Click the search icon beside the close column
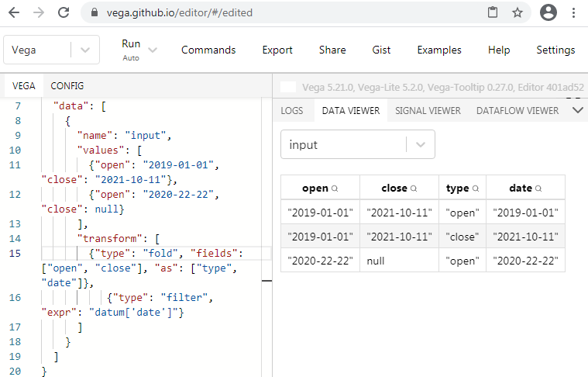Image resolution: width=588 pixels, height=377 pixels. (x=413, y=188)
